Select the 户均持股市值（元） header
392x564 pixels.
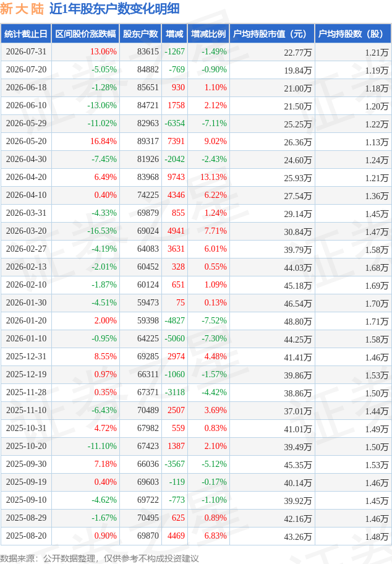(272, 34)
